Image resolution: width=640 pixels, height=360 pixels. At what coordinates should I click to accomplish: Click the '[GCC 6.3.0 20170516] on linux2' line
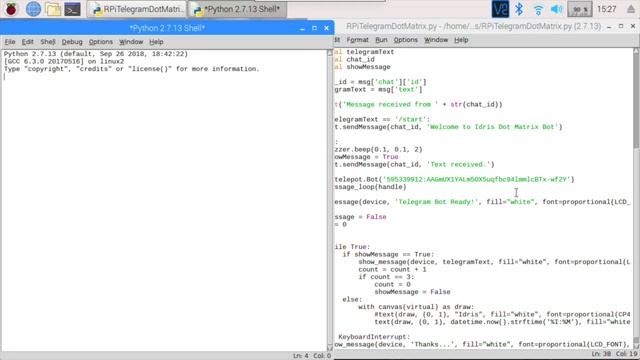pos(64,61)
